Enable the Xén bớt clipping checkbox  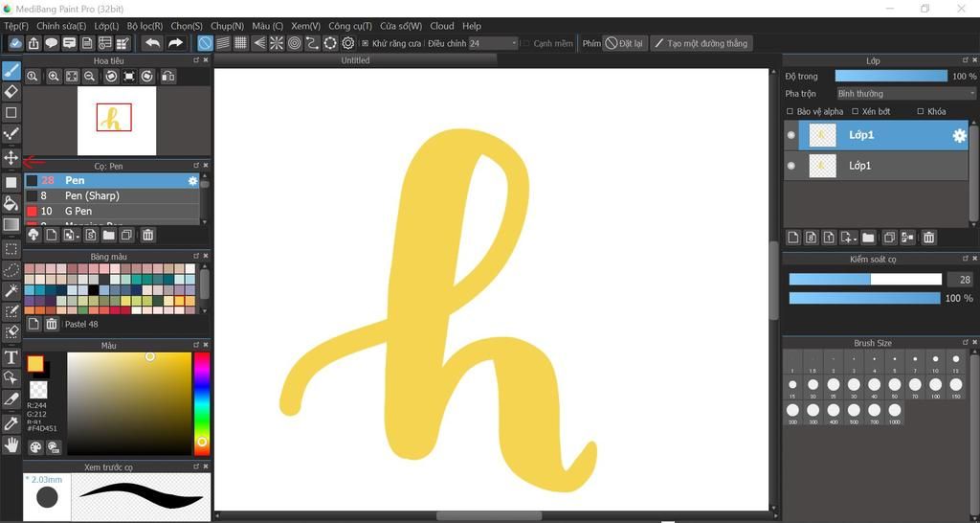point(856,111)
